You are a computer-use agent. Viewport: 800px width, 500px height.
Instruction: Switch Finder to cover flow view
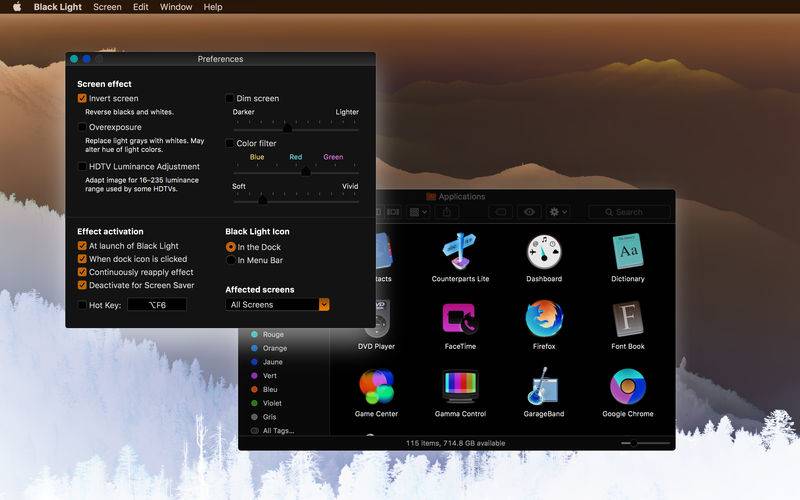[x=393, y=212]
